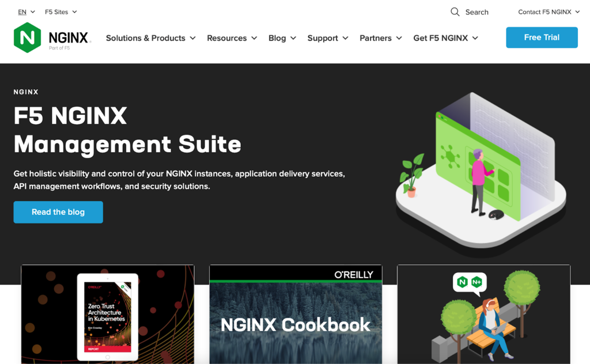Click the magnifying glass icon
This screenshot has height=364, width=590.
click(x=455, y=12)
